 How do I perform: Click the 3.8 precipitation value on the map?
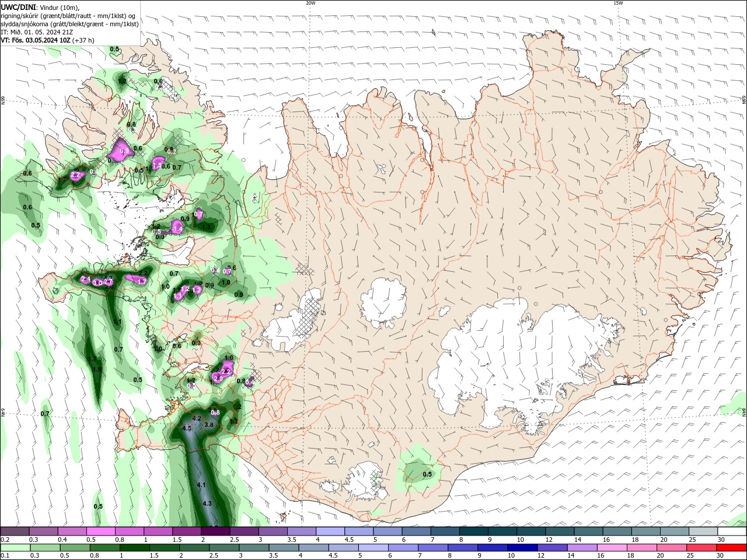[209, 425]
